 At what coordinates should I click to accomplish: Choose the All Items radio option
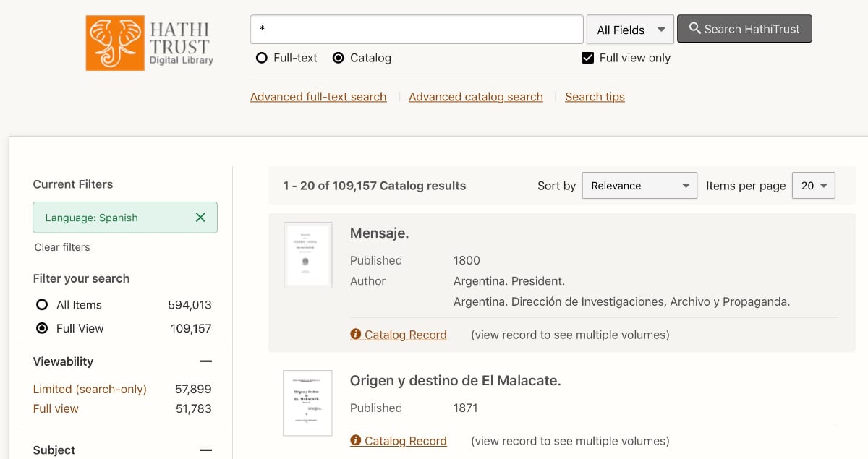pyautogui.click(x=42, y=305)
